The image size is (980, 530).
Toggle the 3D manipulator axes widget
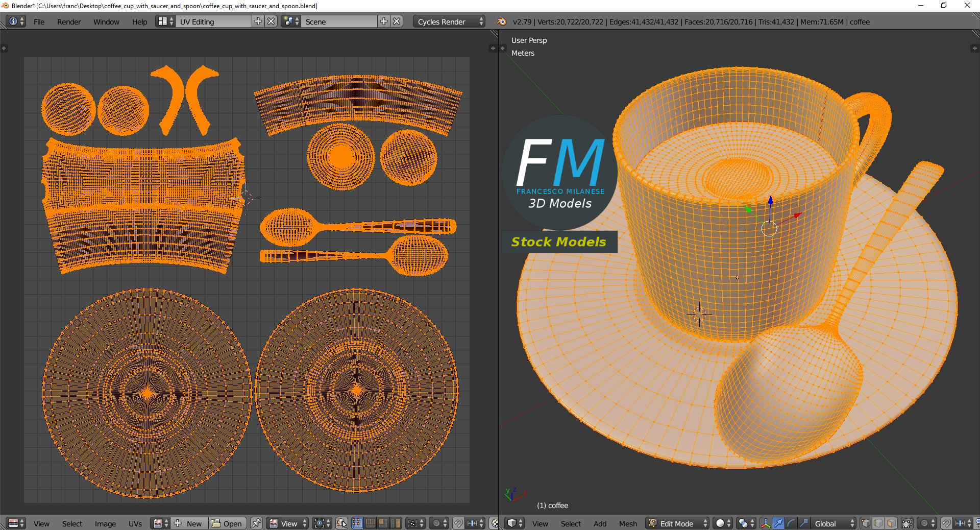[766, 523]
